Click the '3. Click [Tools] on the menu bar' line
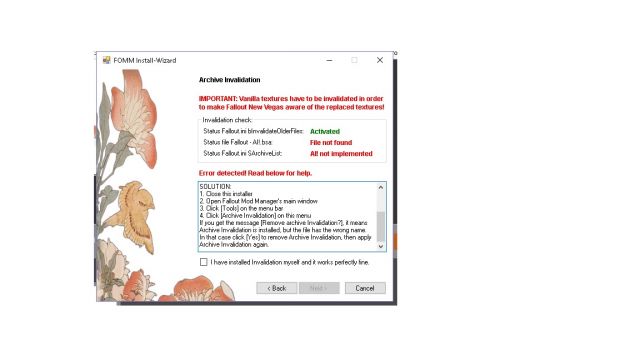Viewport: 640px width, 360px height. [x=241, y=208]
